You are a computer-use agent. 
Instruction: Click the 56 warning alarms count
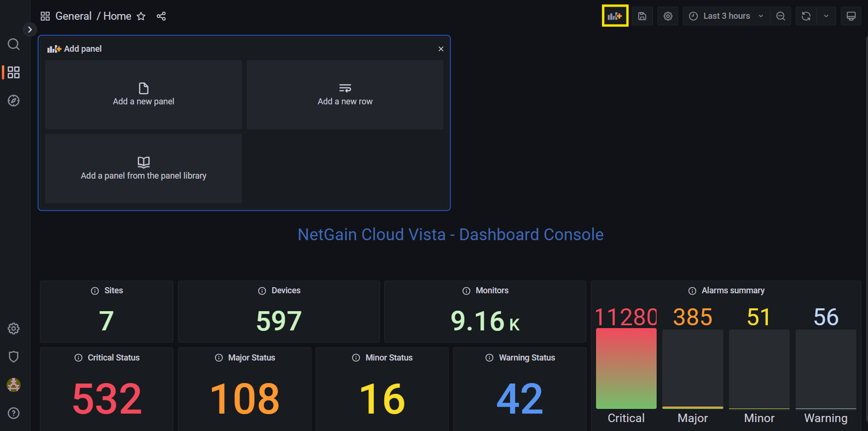[x=826, y=317]
